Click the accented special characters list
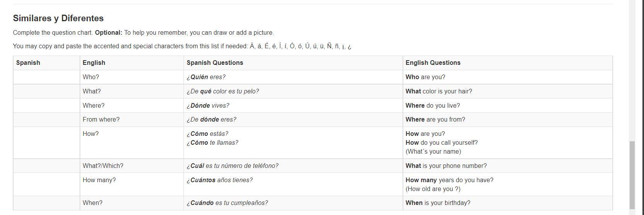 click(x=300, y=46)
